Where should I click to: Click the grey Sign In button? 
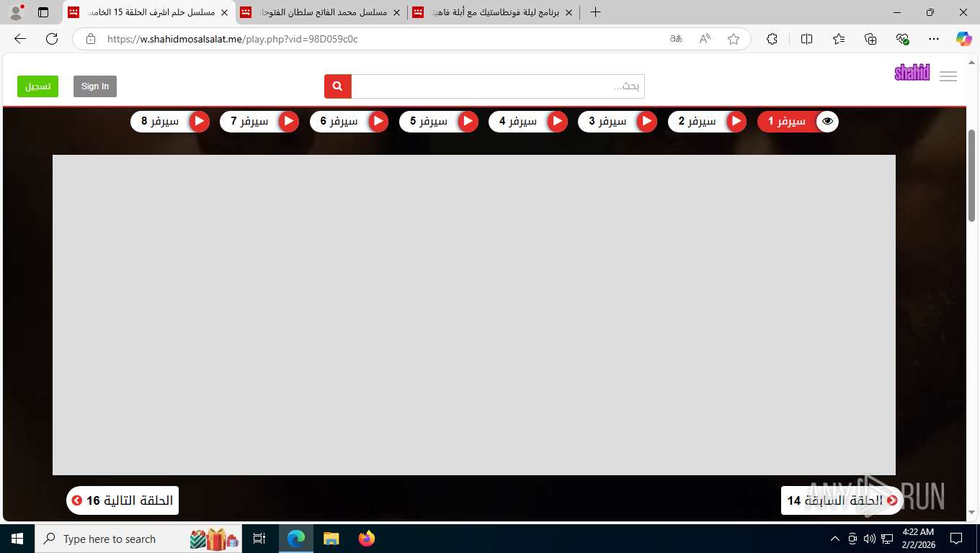95,86
